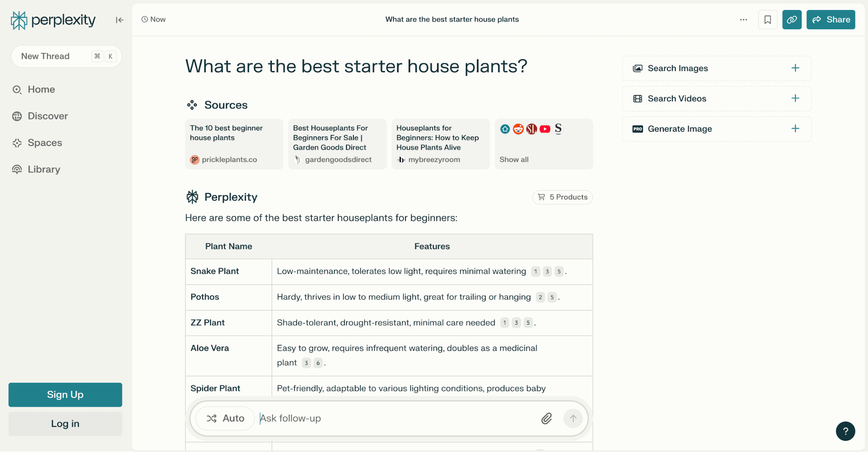Open the mybreezyroom source card
Screen dimensions: 868x452
[441, 144]
